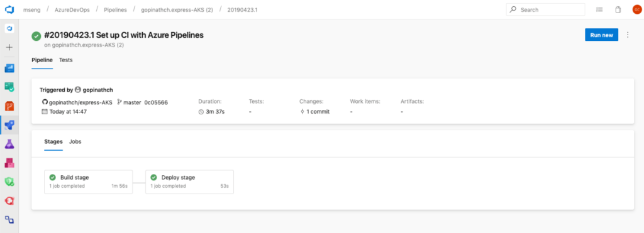Go to AzureDevOps in breadcrumb

72,9
